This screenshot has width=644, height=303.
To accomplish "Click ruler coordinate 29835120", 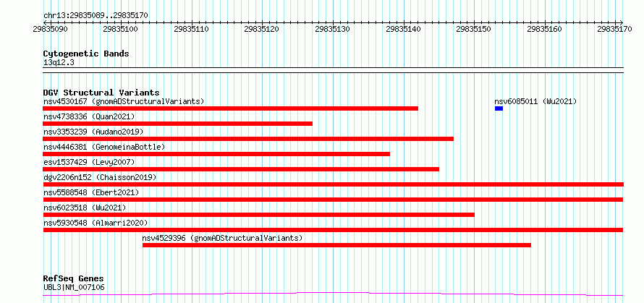I will click(x=262, y=29).
